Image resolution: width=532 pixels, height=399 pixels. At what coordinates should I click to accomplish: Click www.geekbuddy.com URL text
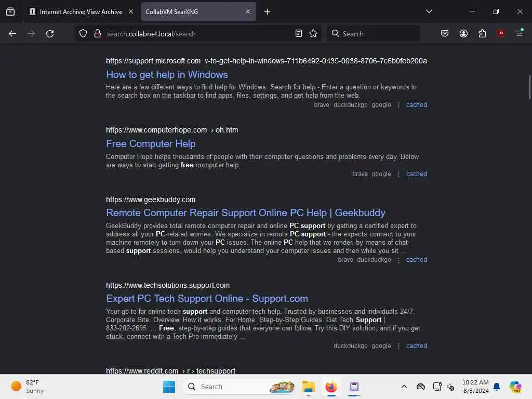pyautogui.click(x=151, y=199)
